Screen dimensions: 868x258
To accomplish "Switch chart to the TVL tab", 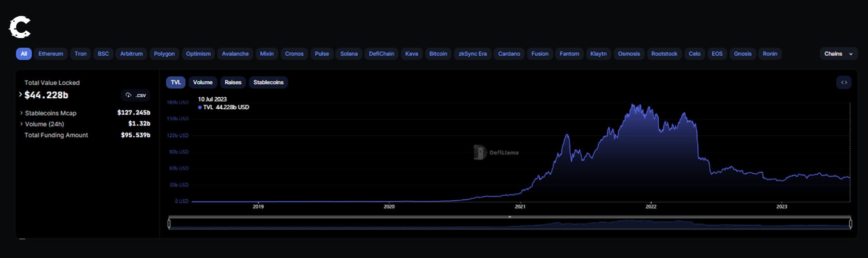I will (x=176, y=82).
